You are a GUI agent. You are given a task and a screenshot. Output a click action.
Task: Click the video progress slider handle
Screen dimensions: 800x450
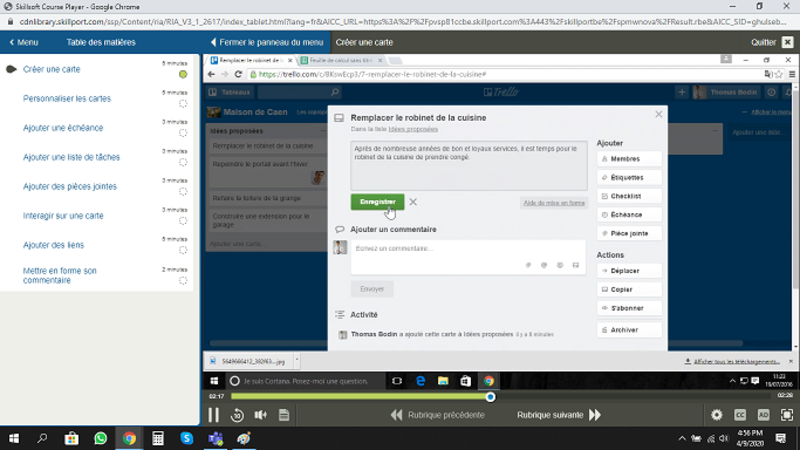(x=490, y=396)
